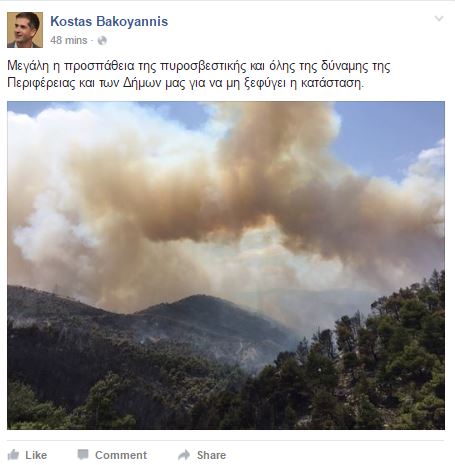Open the wildfire smoke photo
Screen dimensions: 455x465
coord(226,265)
